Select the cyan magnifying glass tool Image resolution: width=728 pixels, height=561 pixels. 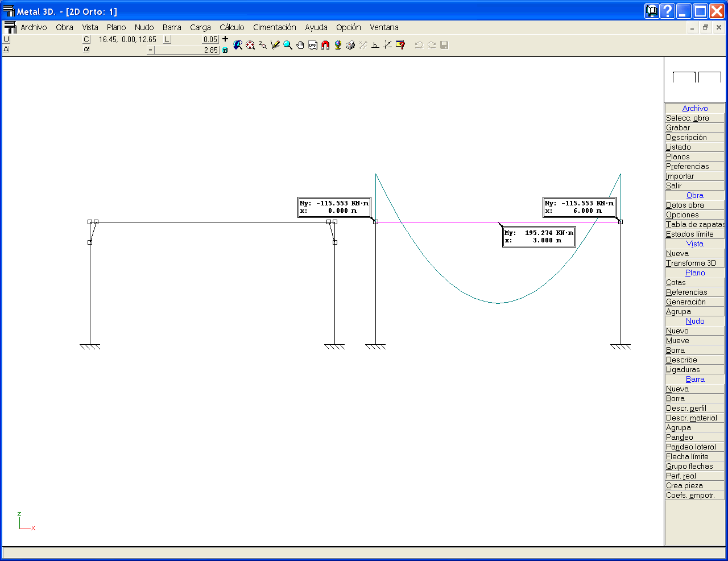pos(288,45)
